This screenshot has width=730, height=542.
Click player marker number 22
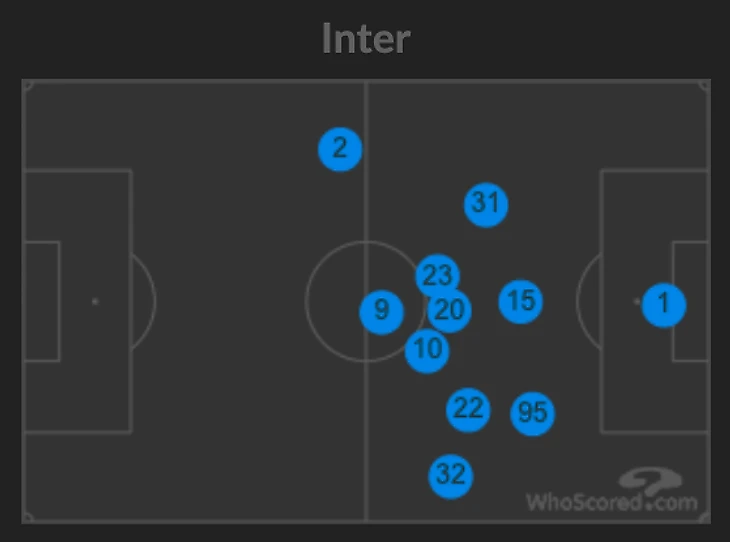pos(468,409)
